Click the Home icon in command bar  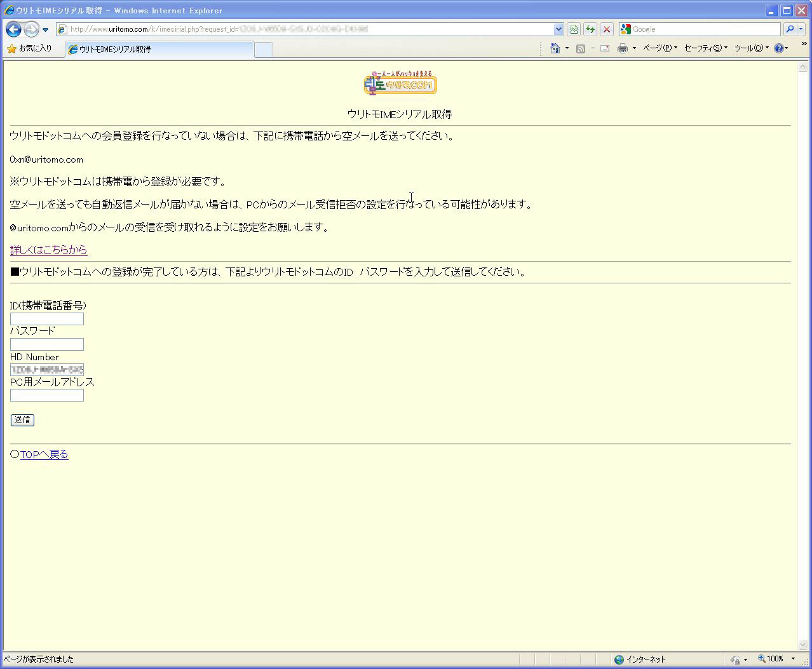[x=555, y=48]
